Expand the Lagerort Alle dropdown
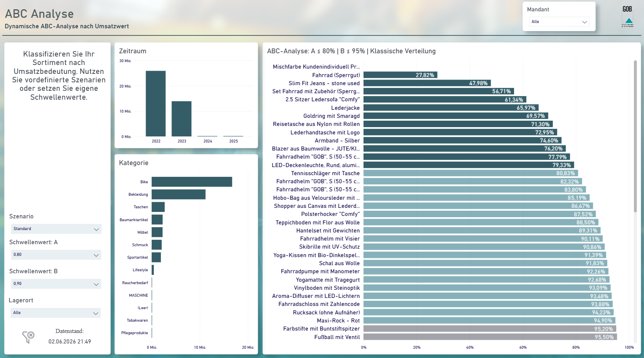 [56, 313]
